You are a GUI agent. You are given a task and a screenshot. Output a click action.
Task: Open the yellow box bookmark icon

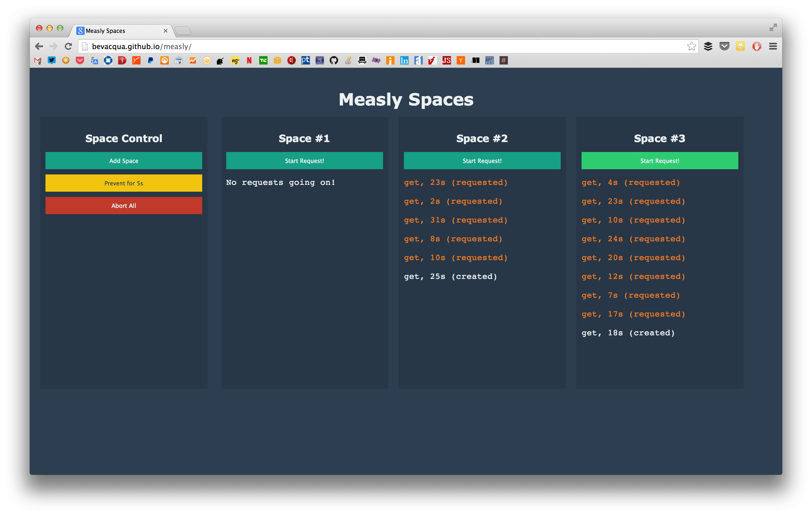277,61
